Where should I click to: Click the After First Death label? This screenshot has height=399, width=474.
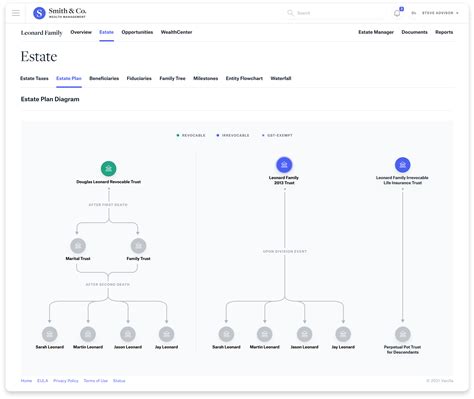[108, 205]
